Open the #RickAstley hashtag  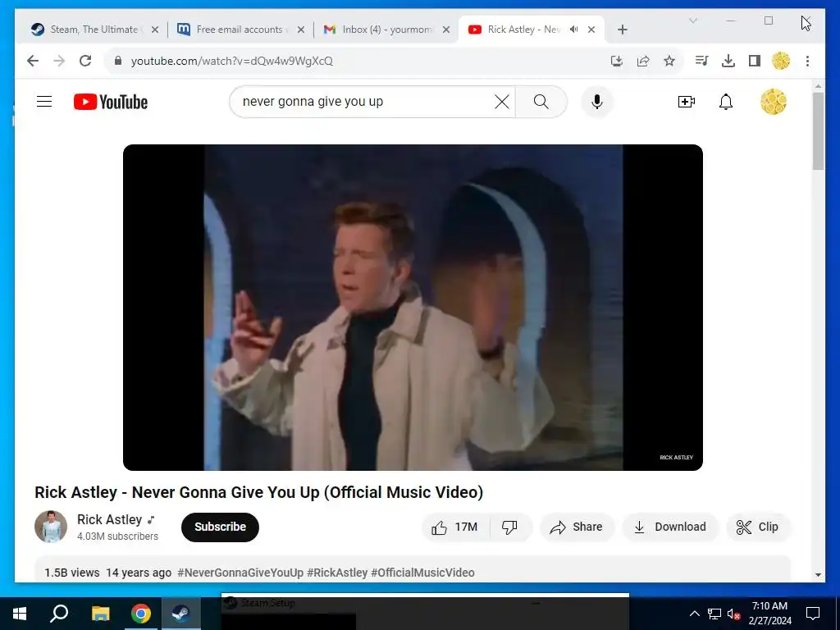pos(337,573)
